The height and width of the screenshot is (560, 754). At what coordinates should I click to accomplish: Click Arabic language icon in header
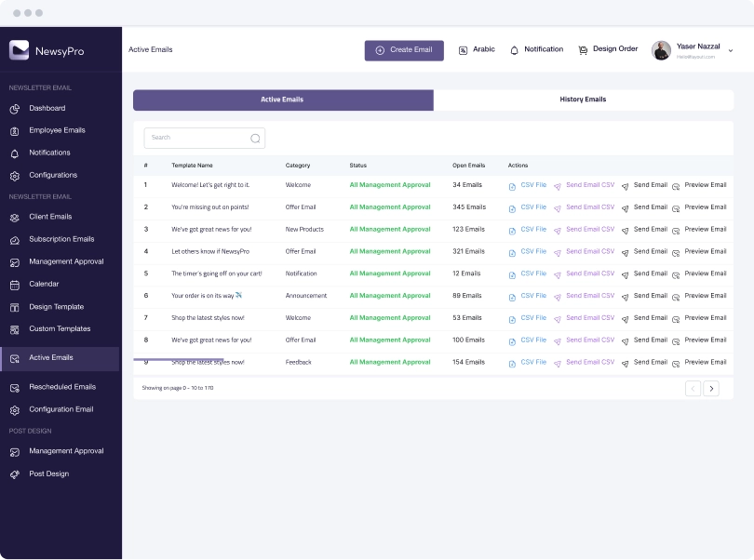pos(463,50)
